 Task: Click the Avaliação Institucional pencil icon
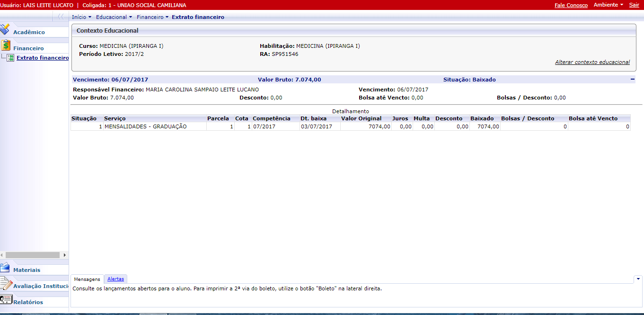[x=6, y=284]
